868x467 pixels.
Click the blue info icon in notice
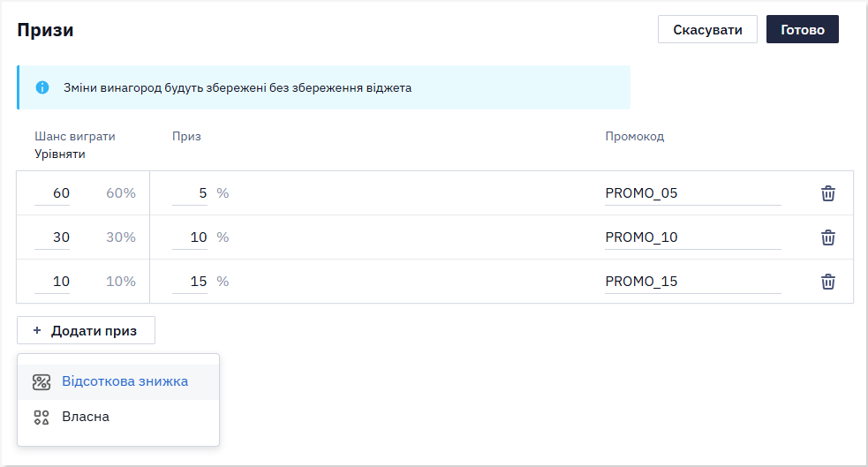(x=42, y=87)
